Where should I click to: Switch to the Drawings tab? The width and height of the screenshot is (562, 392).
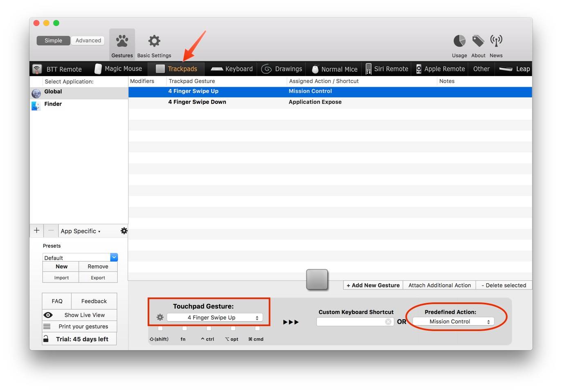[282, 69]
